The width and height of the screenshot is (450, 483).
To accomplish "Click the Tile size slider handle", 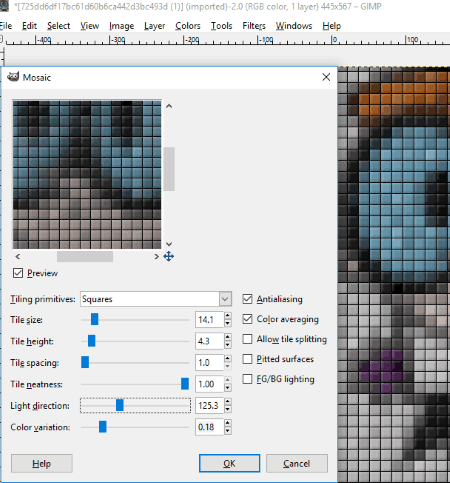I will [x=95, y=319].
